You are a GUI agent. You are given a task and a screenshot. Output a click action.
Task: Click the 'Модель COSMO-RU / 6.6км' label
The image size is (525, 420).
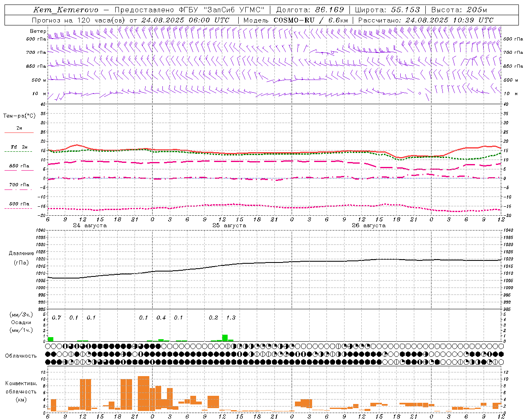tap(295, 20)
